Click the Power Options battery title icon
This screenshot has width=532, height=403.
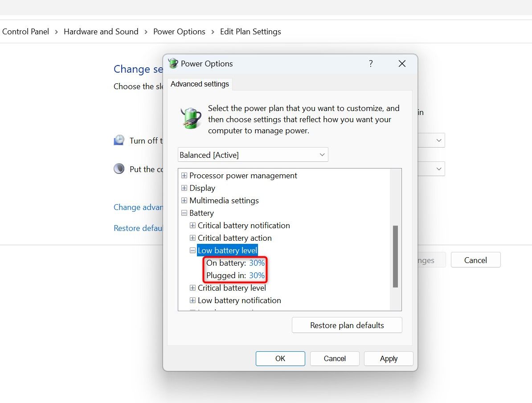pos(173,64)
